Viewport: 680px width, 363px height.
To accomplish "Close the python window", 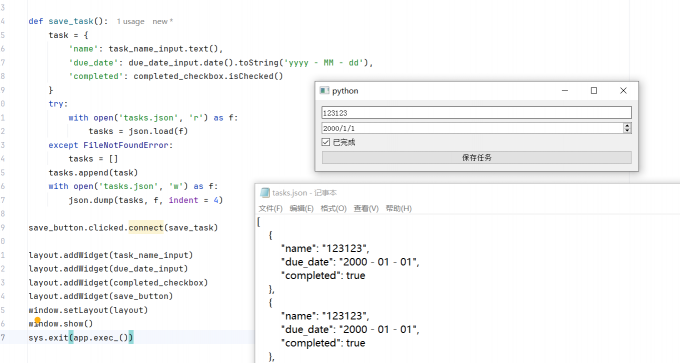I will [x=623, y=90].
